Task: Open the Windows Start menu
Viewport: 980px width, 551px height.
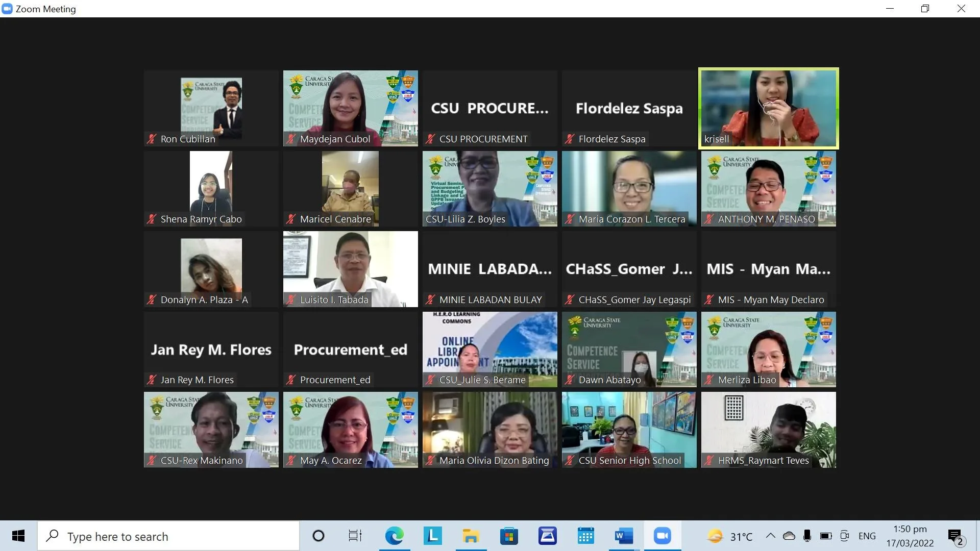Action: pyautogui.click(x=18, y=536)
